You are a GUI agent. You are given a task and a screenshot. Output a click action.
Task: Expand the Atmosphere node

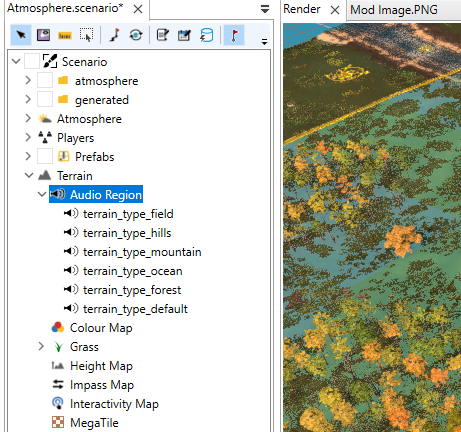[28, 118]
